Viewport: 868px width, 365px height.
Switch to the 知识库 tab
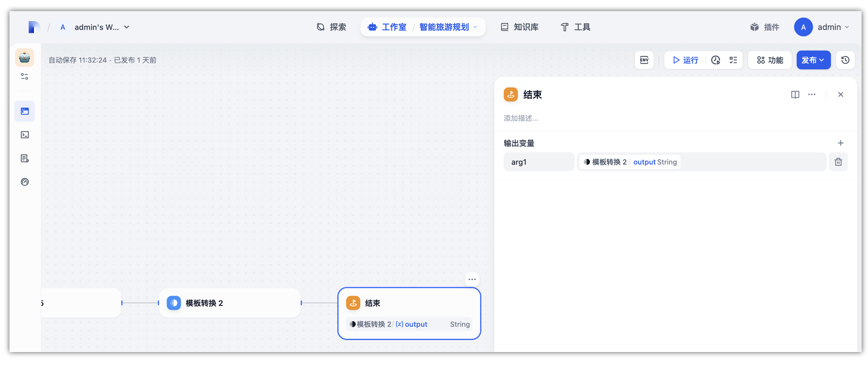[520, 27]
